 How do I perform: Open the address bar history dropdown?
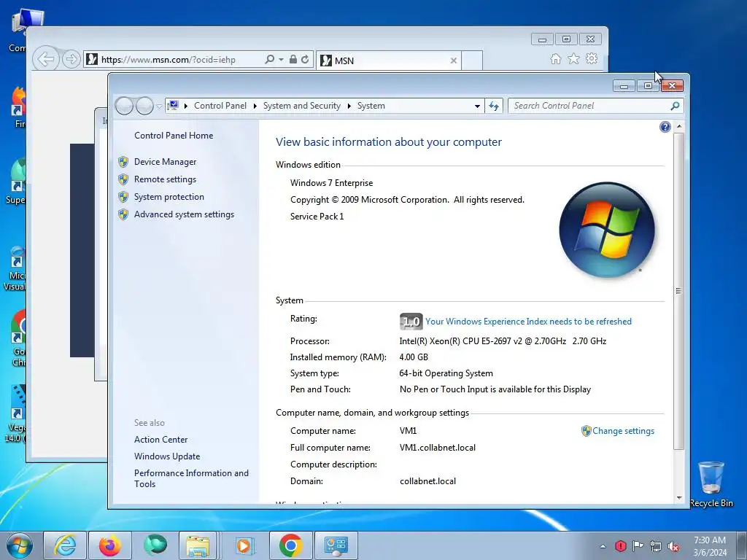coord(477,106)
